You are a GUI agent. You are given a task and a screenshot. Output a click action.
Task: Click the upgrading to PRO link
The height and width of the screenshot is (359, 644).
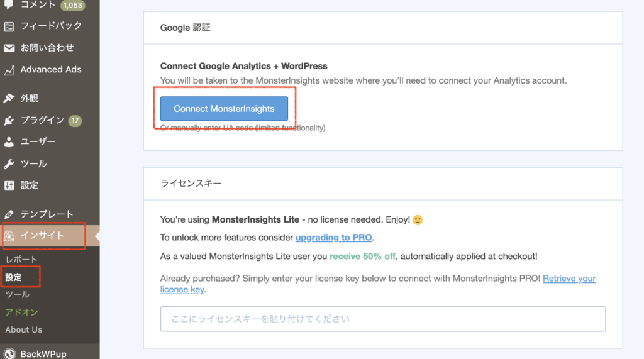333,238
